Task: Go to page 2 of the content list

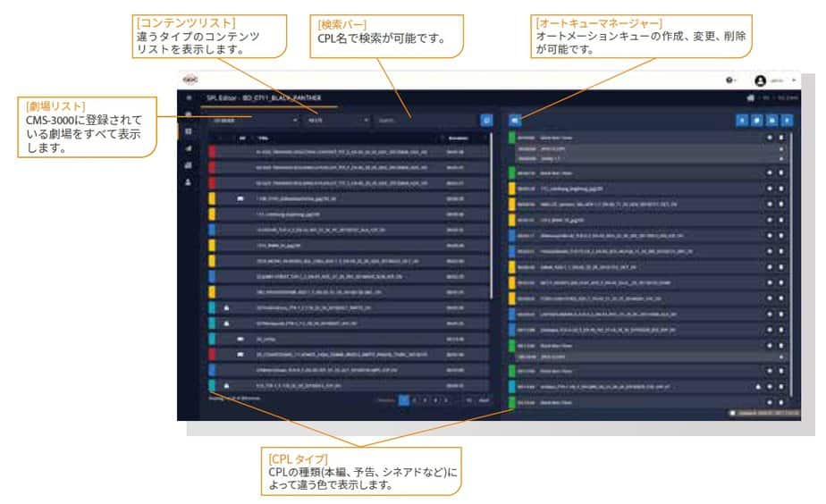Action: click(x=415, y=400)
